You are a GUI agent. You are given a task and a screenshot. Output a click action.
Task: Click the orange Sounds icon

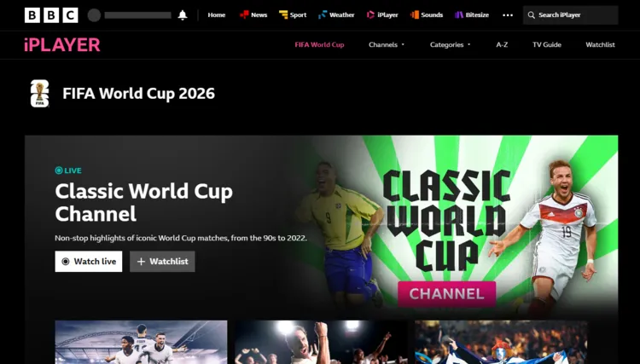click(x=415, y=15)
